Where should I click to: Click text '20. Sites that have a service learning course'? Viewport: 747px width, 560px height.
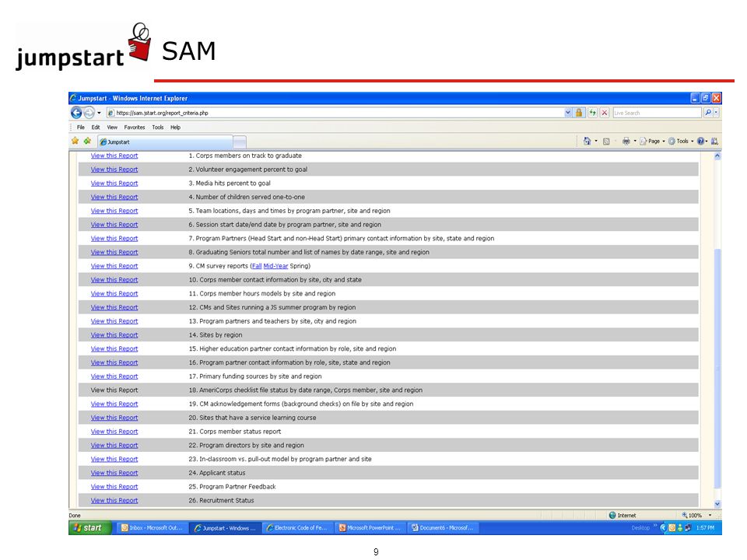click(252, 418)
